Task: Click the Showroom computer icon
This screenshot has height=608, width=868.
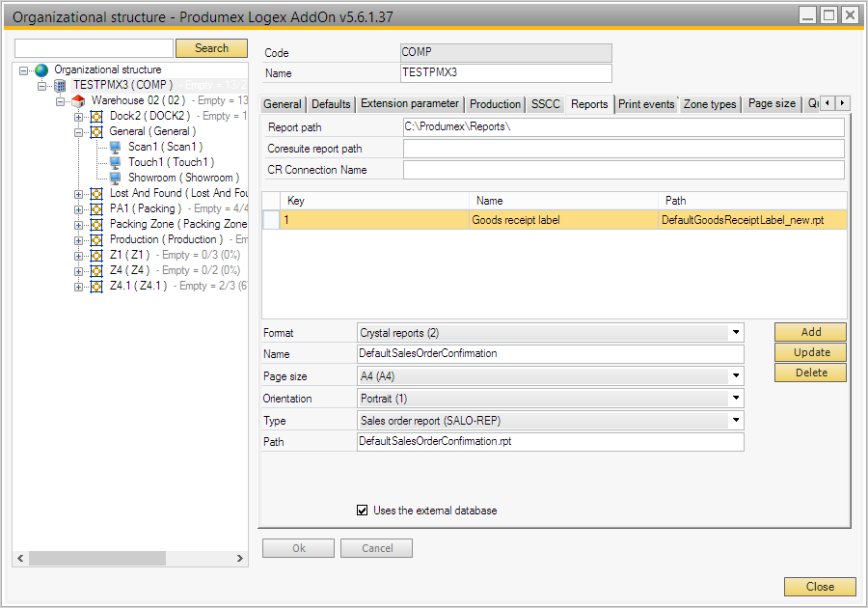Action: [115, 179]
